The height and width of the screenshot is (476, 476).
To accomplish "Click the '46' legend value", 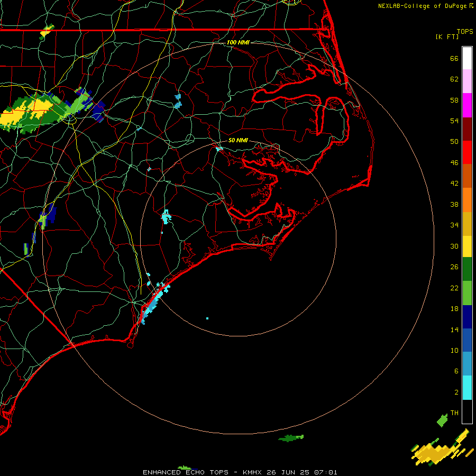I will click(454, 163).
